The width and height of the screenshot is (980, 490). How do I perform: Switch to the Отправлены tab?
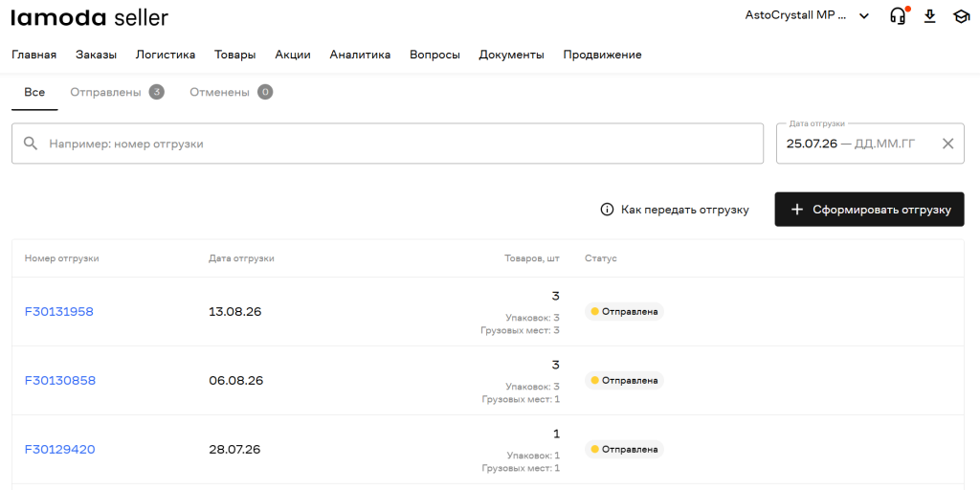117,93
